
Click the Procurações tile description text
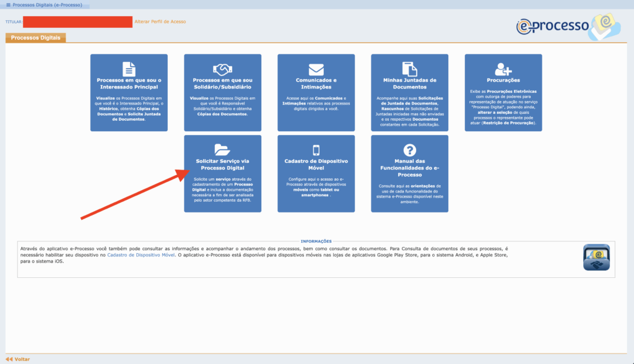point(503,107)
